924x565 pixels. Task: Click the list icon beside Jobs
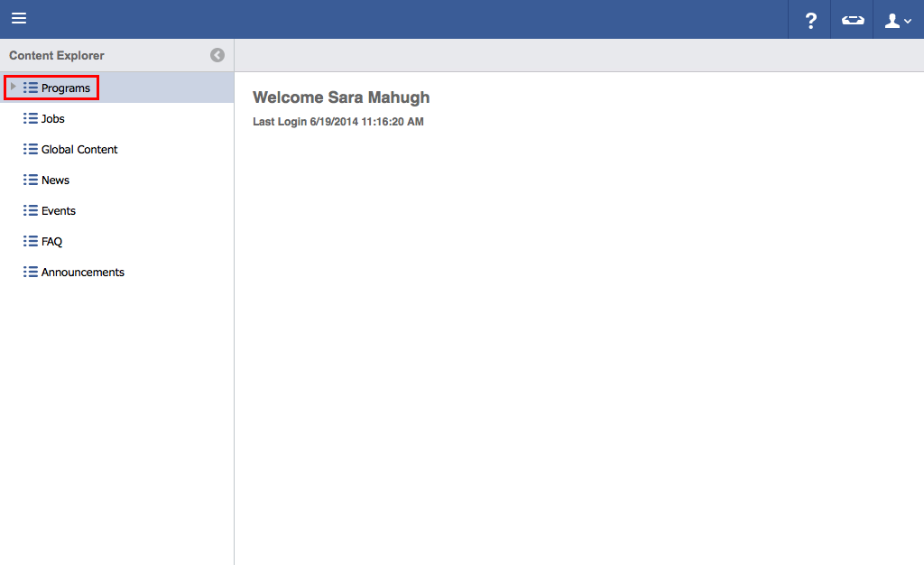pos(31,118)
